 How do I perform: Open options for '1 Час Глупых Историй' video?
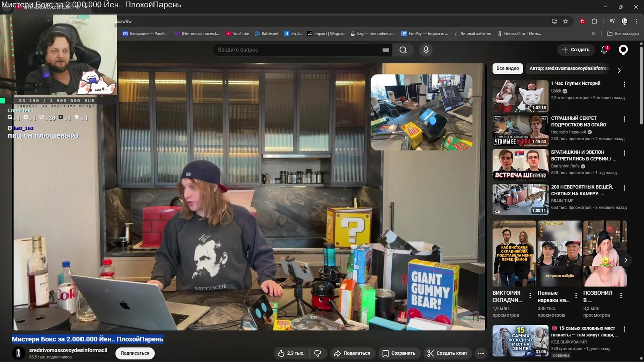pos(624,84)
